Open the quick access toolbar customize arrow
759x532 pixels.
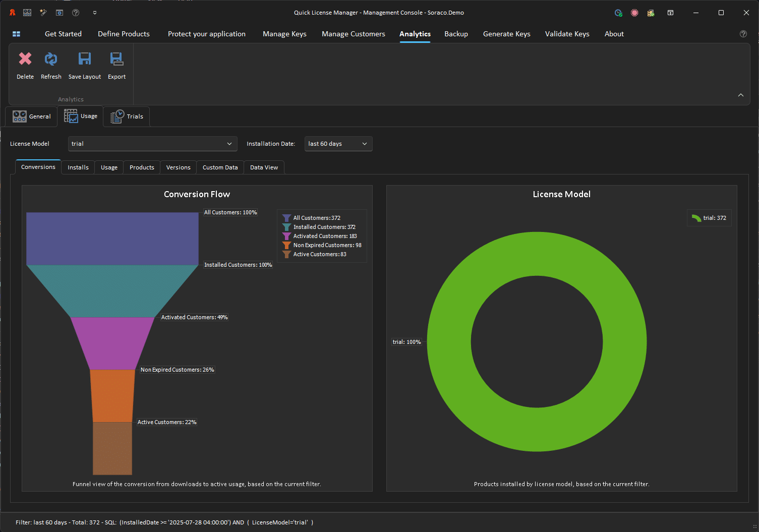95,13
